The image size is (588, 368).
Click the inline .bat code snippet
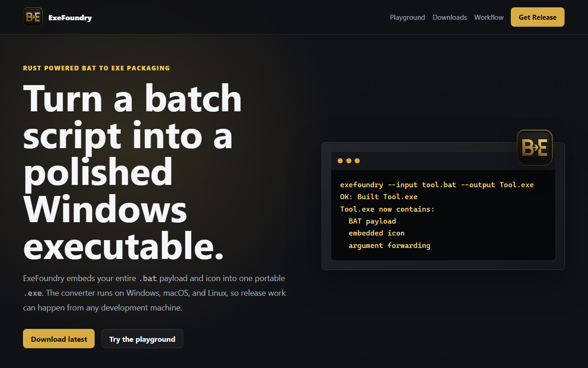point(148,278)
